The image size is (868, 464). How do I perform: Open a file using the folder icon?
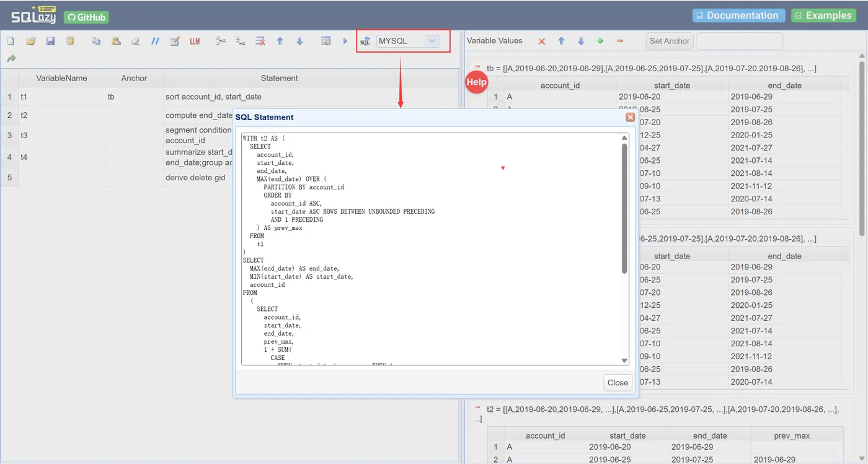[x=30, y=41]
